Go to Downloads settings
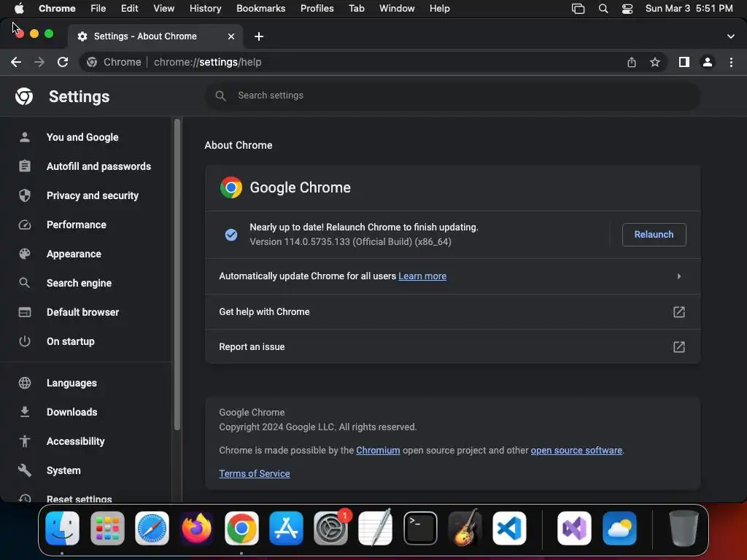 pos(72,412)
